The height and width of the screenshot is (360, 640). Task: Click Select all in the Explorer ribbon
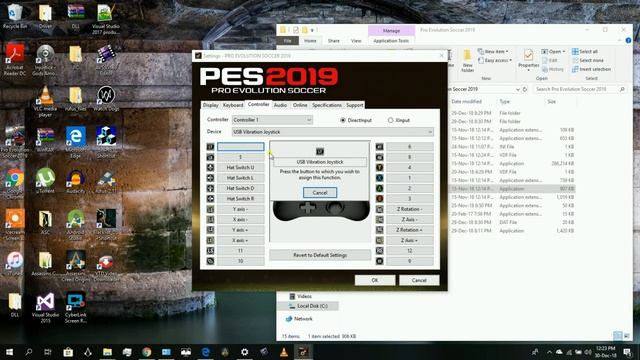[x=585, y=51]
